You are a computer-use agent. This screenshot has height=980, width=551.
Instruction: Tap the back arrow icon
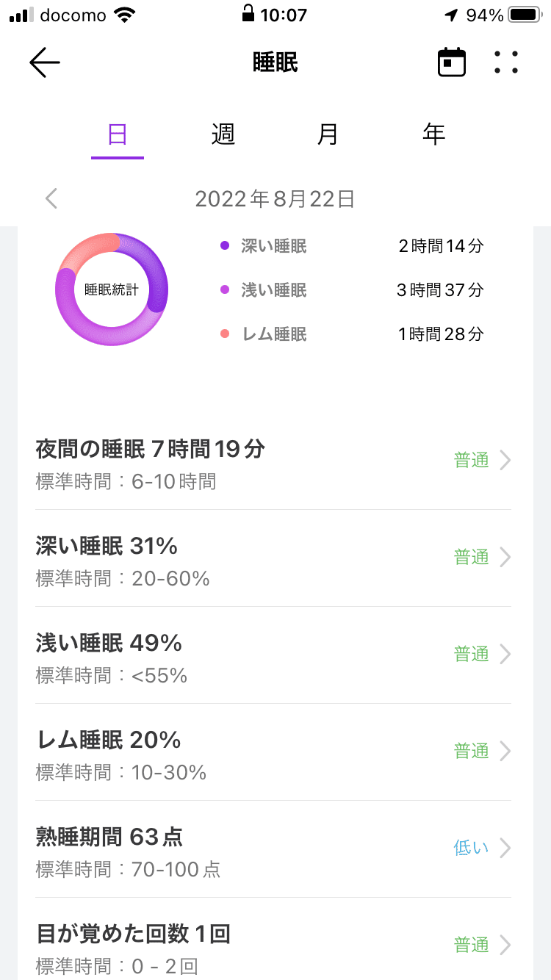click(x=44, y=63)
